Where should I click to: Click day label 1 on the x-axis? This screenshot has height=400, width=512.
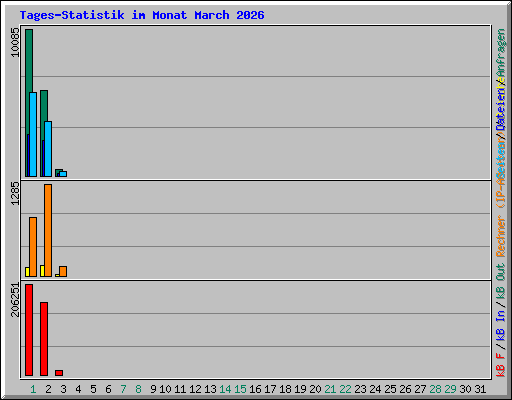[x=33, y=389]
